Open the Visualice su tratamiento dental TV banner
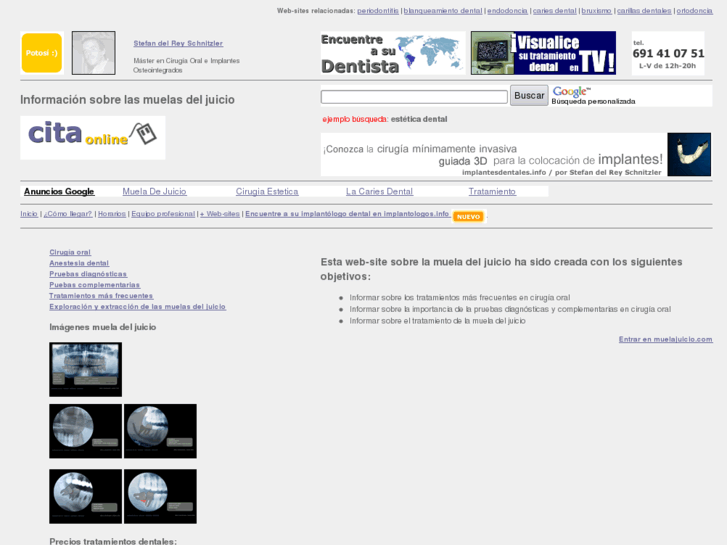 pyautogui.click(x=543, y=53)
